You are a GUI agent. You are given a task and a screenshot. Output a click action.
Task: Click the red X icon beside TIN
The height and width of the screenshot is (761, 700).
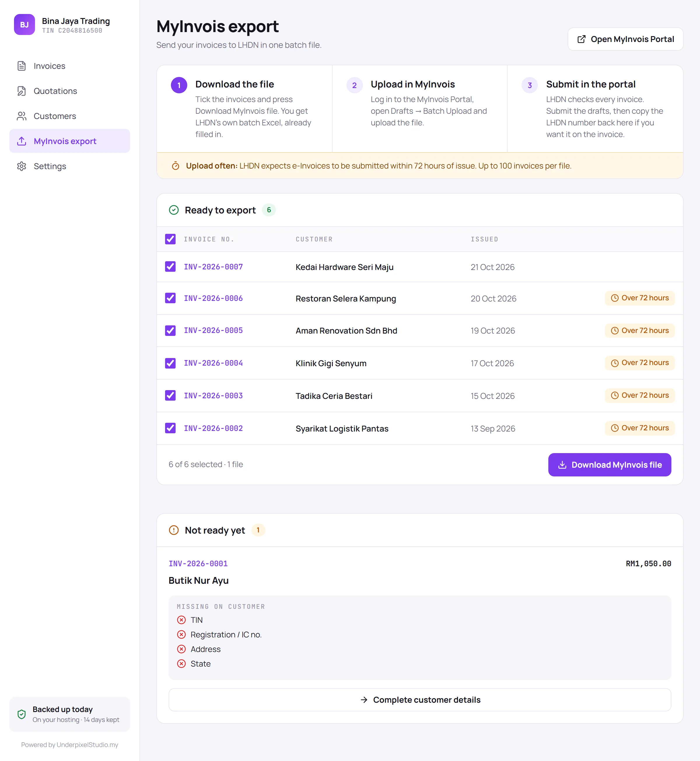pyautogui.click(x=181, y=620)
